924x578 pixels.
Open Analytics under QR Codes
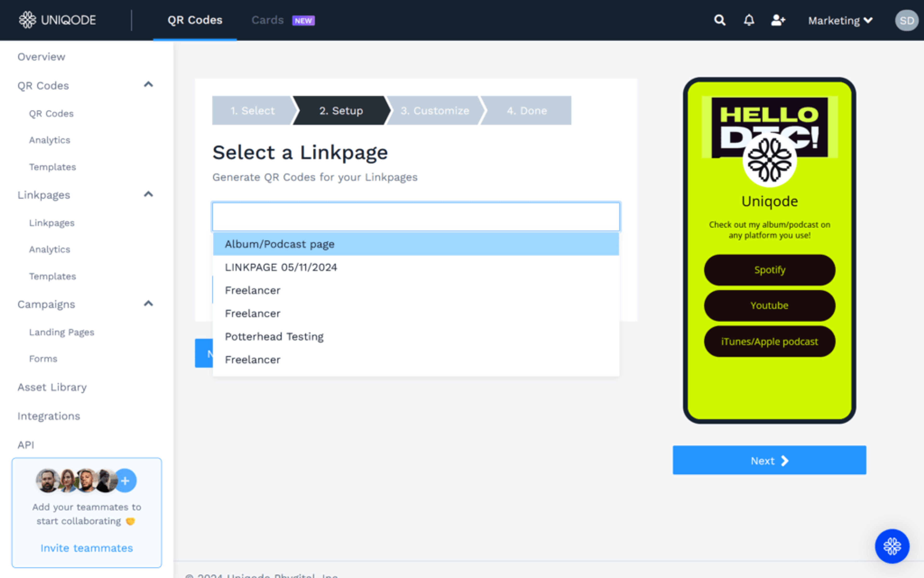pos(50,140)
